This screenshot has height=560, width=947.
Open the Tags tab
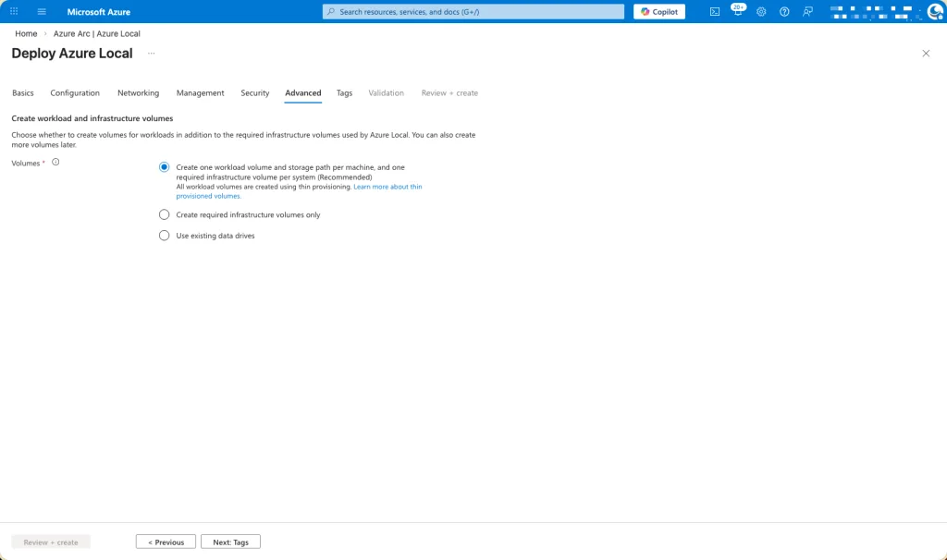click(x=344, y=93)
